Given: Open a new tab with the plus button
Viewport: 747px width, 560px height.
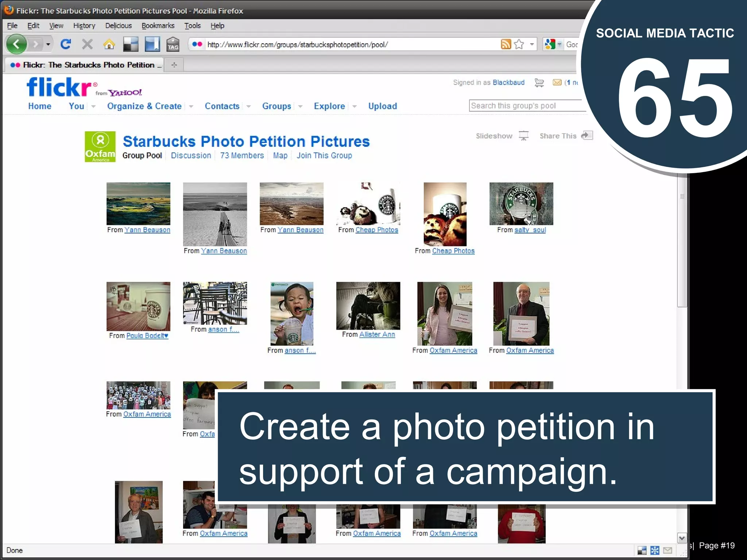Looking at the screenshot, I should 174,65.
